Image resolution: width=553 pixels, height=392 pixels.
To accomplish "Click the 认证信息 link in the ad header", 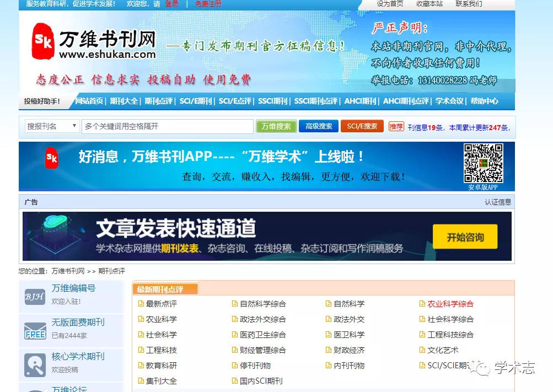I will point(498,202).
